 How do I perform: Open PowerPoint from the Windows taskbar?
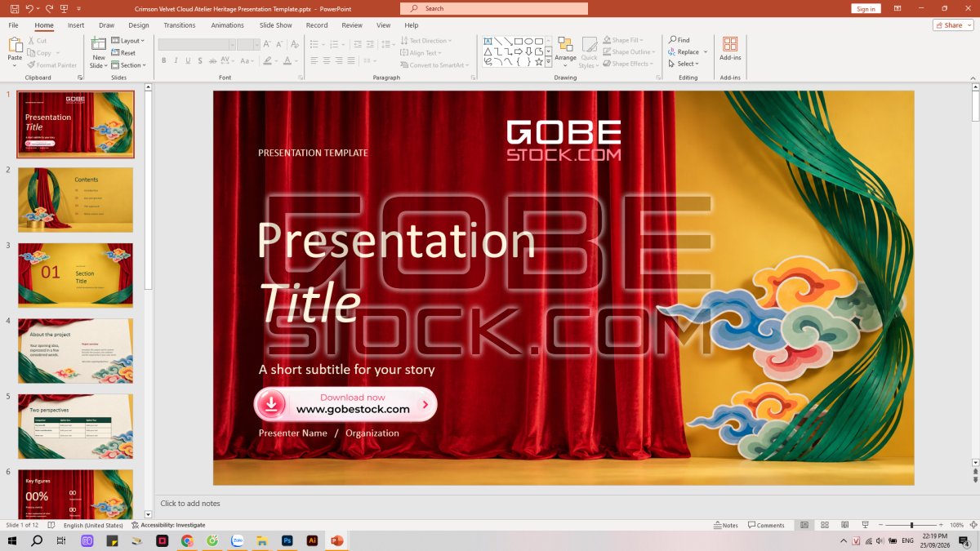pyautogui.click(x=336, y=540)
